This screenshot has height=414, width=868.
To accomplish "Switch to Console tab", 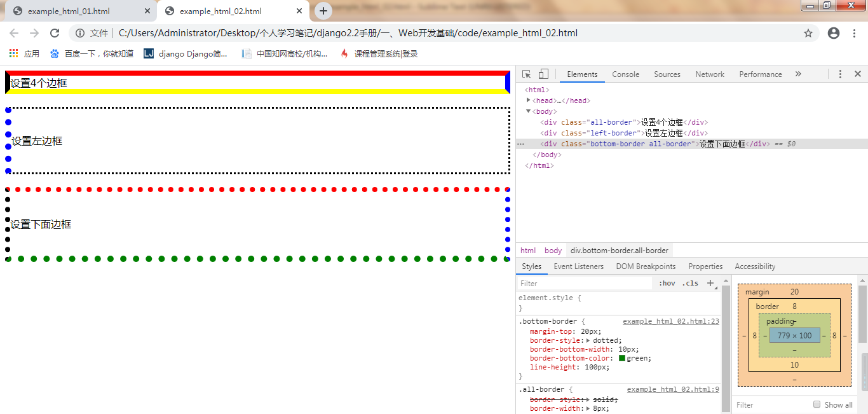I will click(625, 74).
